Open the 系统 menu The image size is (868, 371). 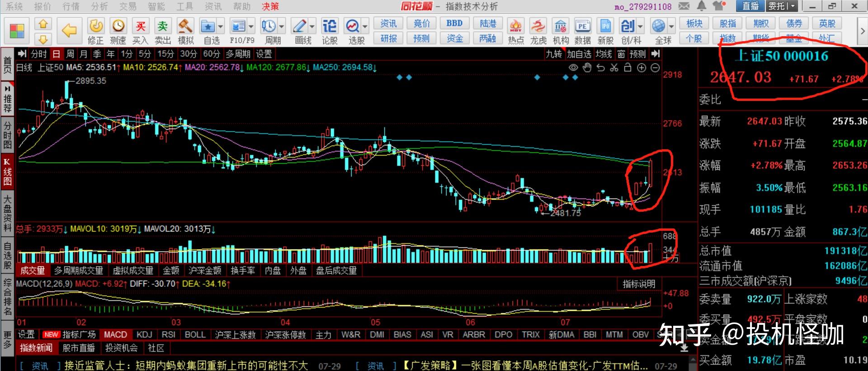(14, 6)
